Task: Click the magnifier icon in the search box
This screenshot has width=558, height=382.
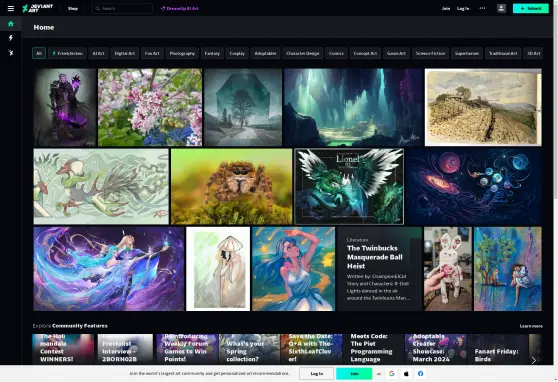Action: [x=98, y=8]
